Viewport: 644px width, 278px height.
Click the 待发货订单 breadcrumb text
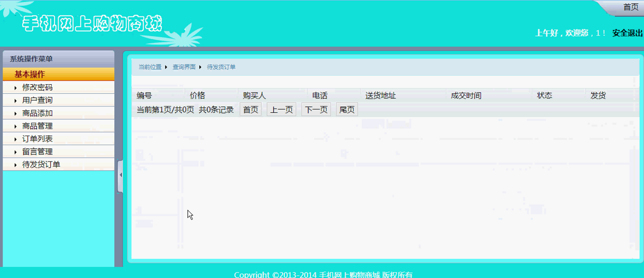click(221, 67)
